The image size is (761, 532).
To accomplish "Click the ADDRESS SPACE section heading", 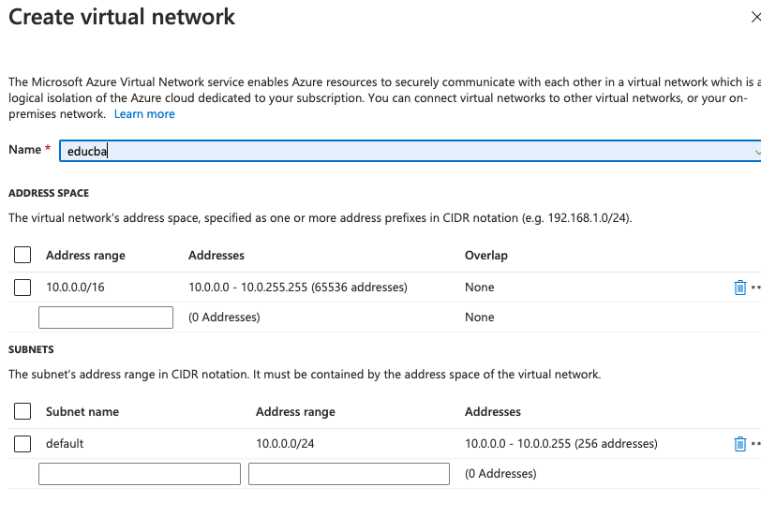I will [49, 193].
